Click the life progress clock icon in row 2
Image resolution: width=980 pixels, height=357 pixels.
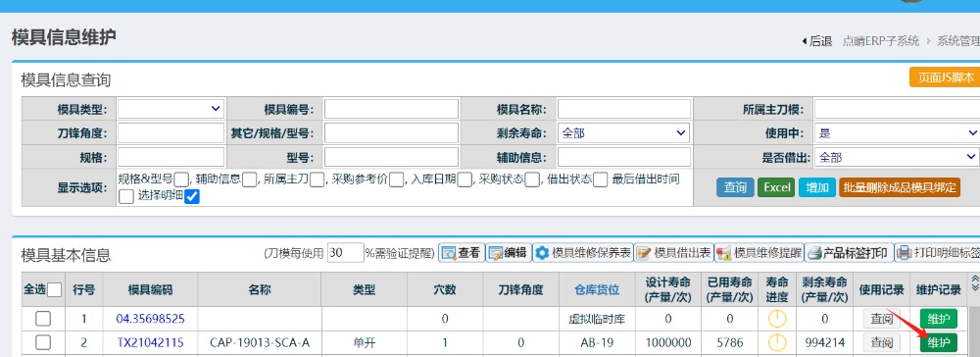[776, 342]
